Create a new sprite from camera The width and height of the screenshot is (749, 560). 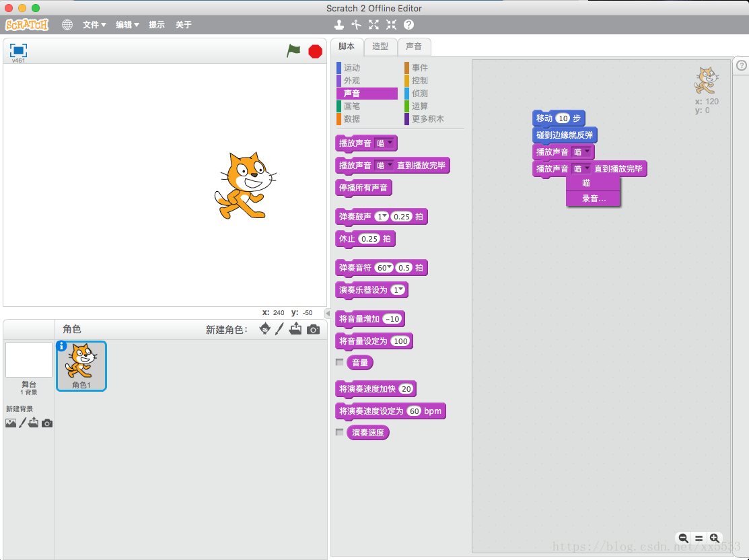point(314,329)
